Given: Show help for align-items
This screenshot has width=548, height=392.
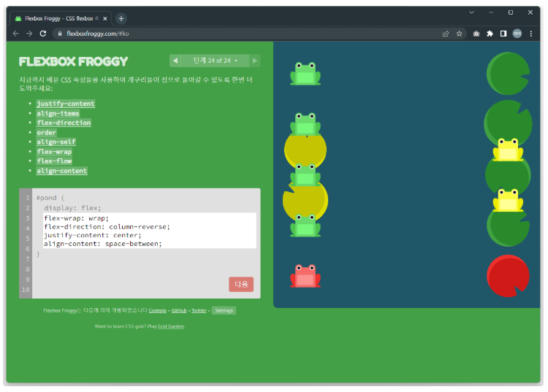Looking at the screenshot, I should [58, 113].
